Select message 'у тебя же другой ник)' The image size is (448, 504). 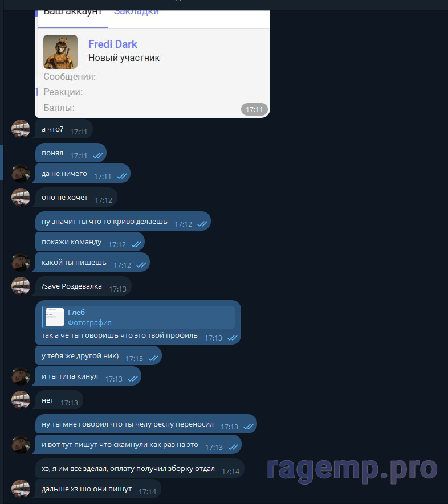coord(99,355)
